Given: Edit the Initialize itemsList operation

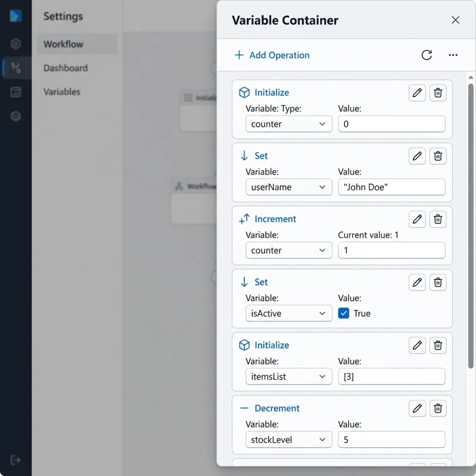Looking at the screenshot, I should [x=417, y=345].
